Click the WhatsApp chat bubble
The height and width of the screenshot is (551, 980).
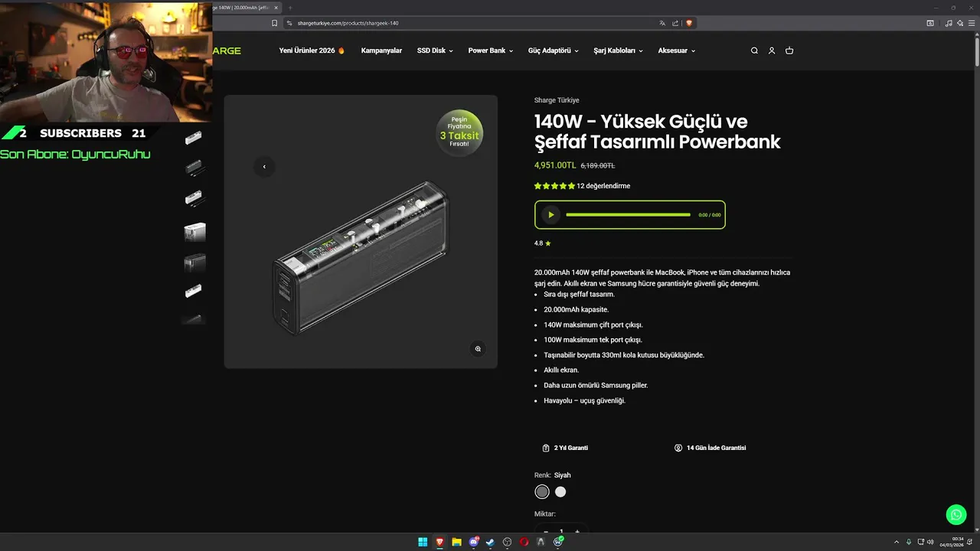(956, 514)
